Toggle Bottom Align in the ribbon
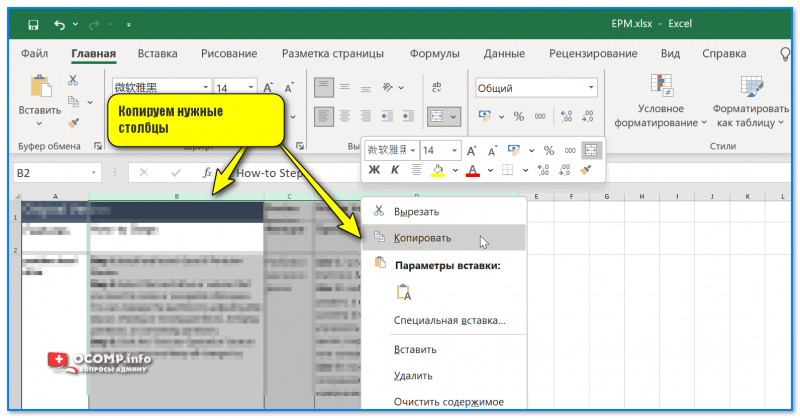Viewport: 800px width, 418px height. coord(366,87)
